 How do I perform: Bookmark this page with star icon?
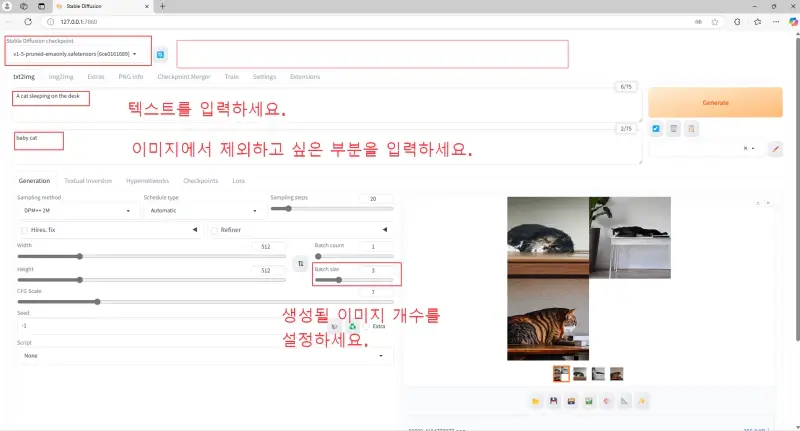click(715, 22)
